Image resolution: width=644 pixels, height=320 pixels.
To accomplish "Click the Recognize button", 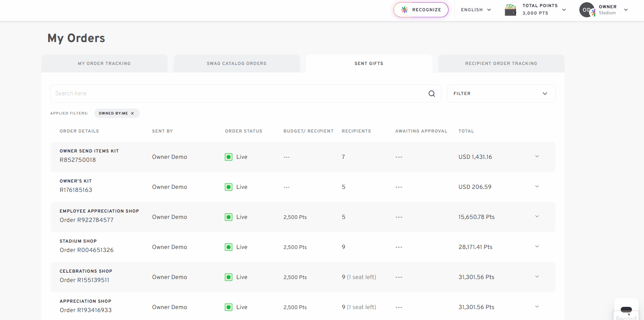I will [x=421, y=10].
